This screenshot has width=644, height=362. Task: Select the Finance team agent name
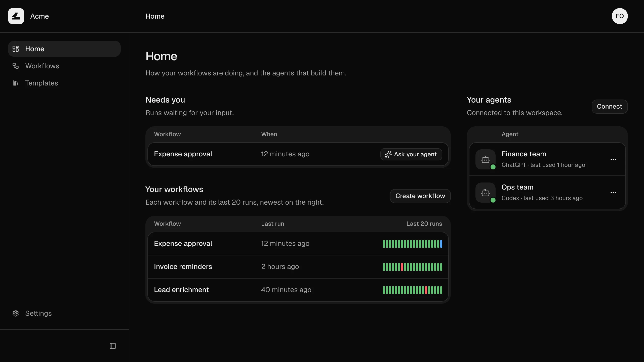coord(524,154)
